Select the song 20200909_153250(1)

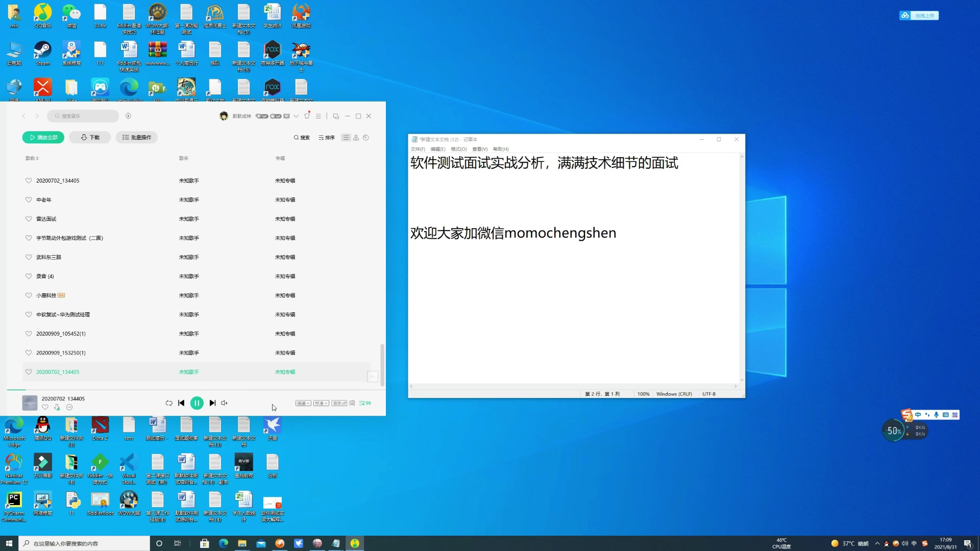[196, 353]
